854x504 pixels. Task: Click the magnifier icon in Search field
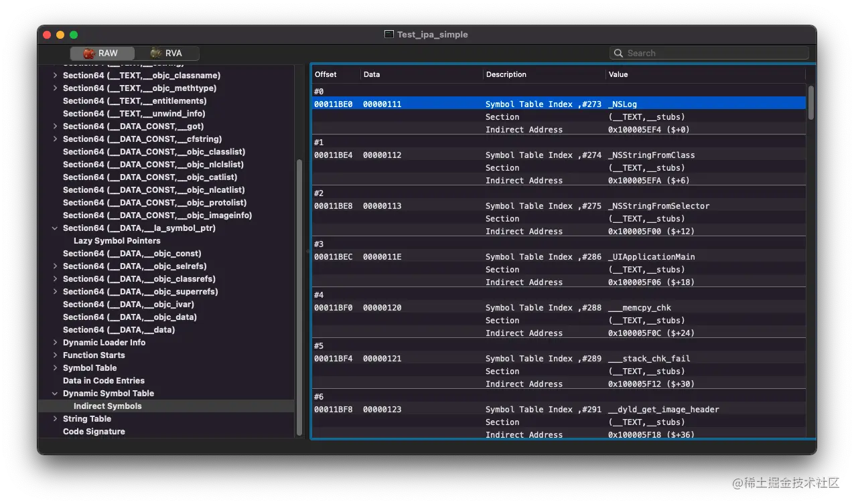click(620, 54)
